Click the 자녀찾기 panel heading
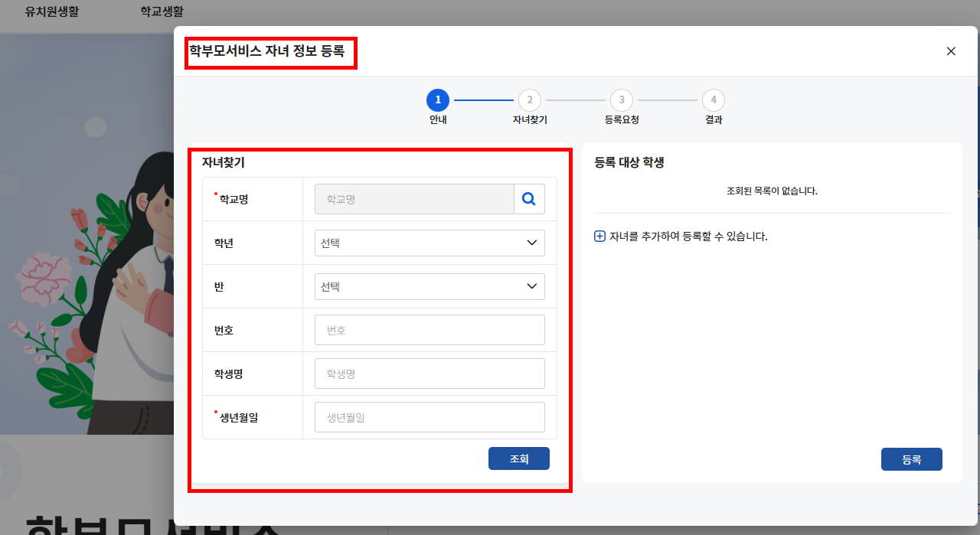The height and width of the screenshot is (535, 980). 224,162
